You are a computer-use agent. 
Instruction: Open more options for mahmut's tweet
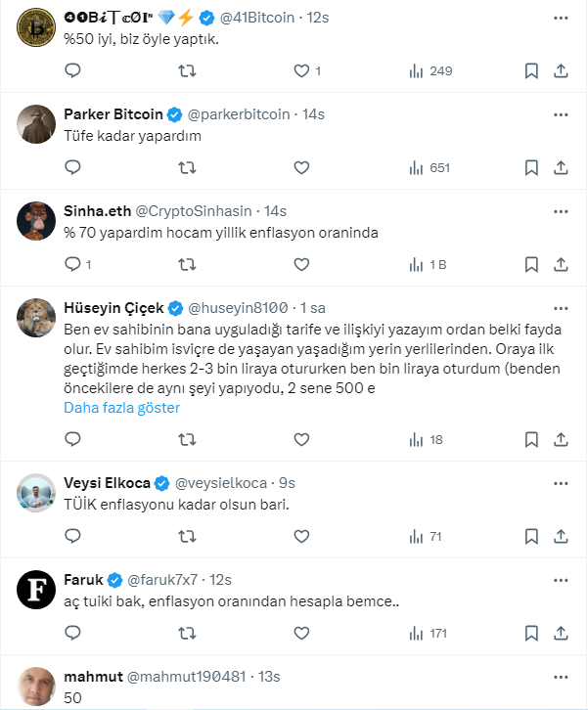[x=561, y=677]
